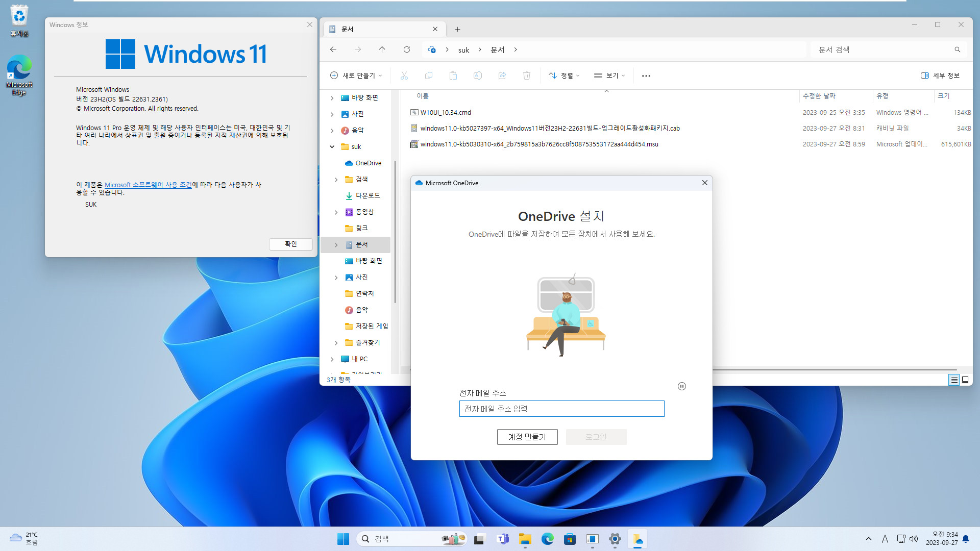The height and width of the screenshot is (551, 980).
Task: Open notification bell in system tray
Action: [x=966, y=539]
